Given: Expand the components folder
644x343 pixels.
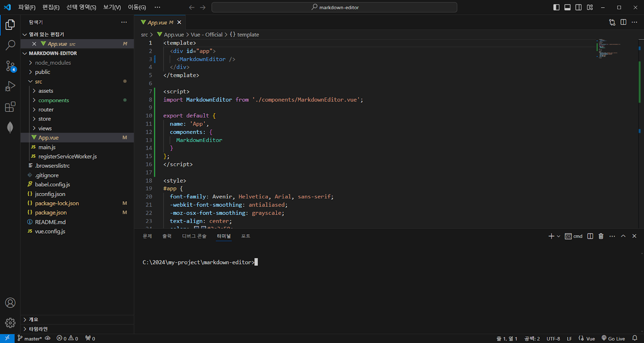Looking at the screenshot, I should pyautogui.click(x=34, y=100).
